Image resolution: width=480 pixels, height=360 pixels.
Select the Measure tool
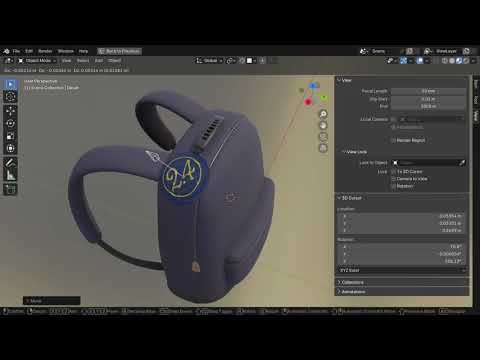[10, 175]
